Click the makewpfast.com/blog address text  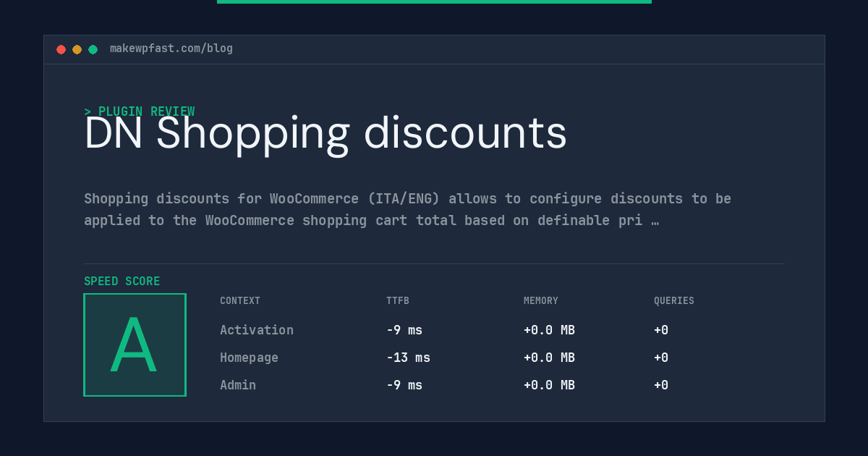point(171,48)
